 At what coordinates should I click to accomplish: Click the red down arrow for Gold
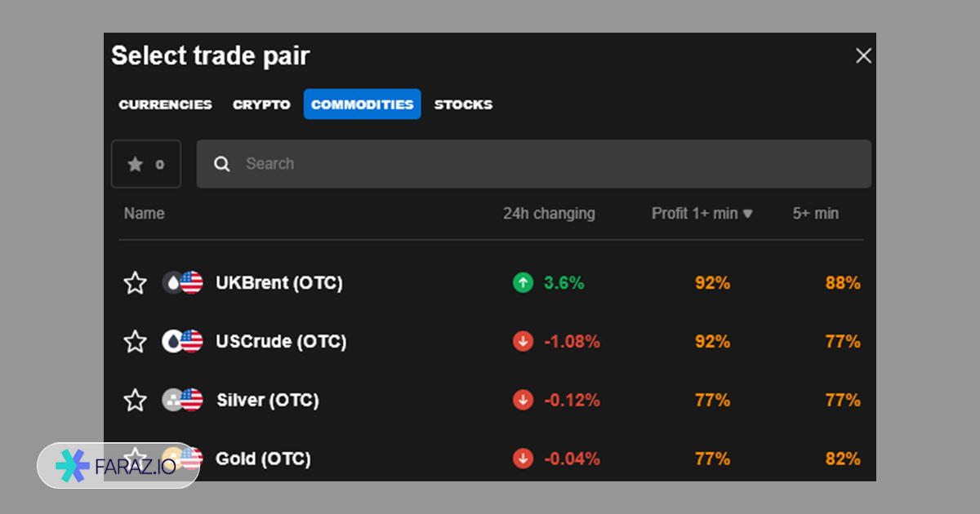tap(523, 459)
